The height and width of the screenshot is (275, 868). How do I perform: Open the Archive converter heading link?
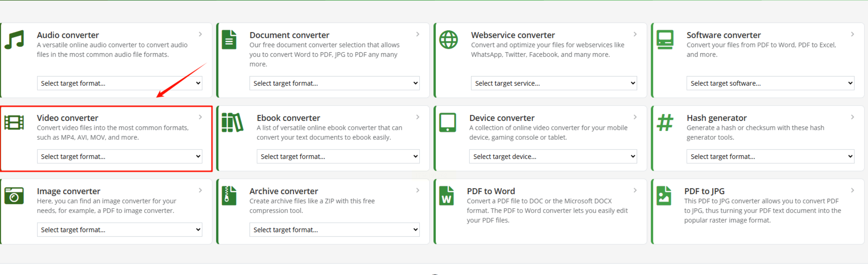point(284,191)
